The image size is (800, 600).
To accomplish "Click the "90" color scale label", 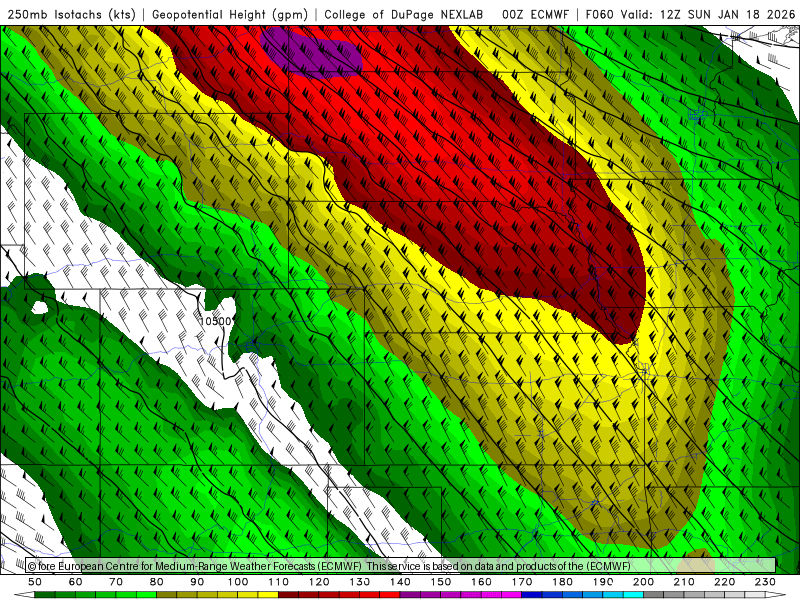I will coord(197,582).
